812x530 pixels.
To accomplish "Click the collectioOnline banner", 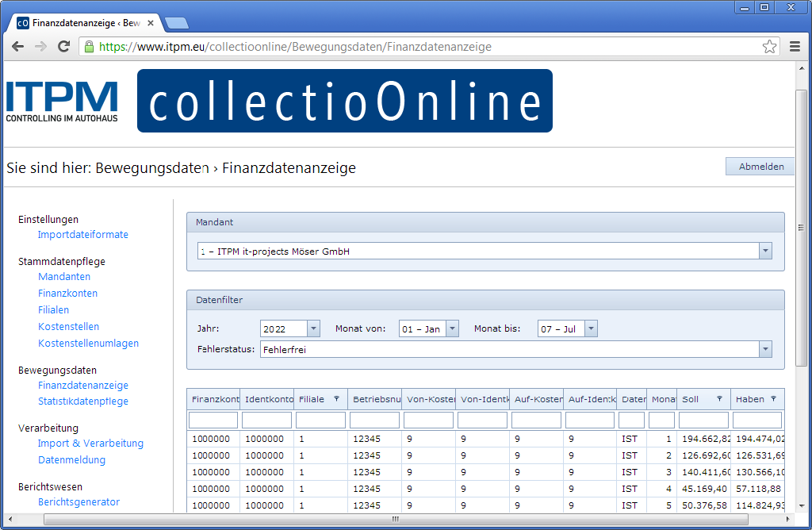I will pyautogui.click(x=345, y=101).
